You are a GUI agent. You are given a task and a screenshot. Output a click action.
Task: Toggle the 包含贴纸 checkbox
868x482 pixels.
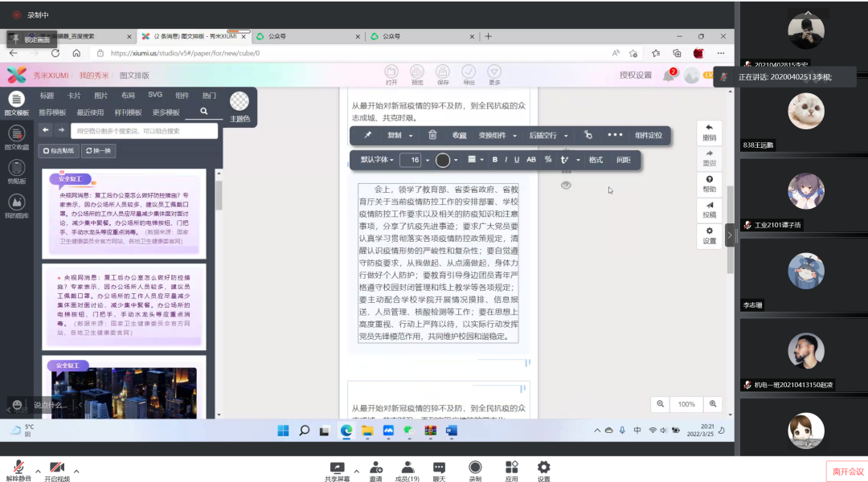coord(59,150)
